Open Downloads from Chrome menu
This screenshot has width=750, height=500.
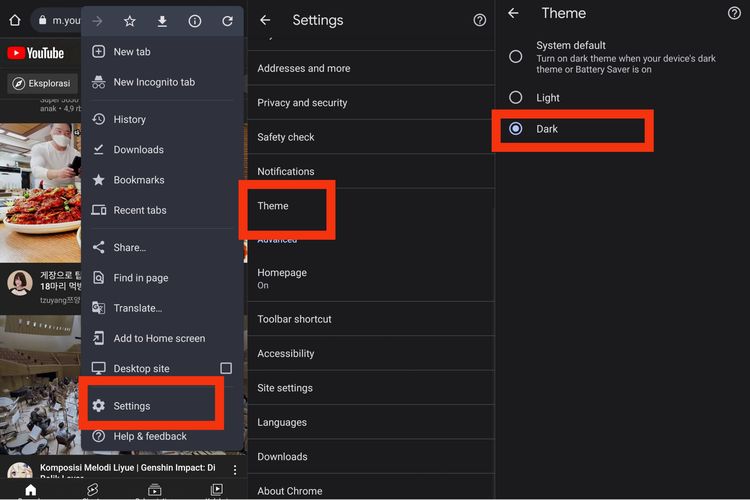tap(162, 150)
